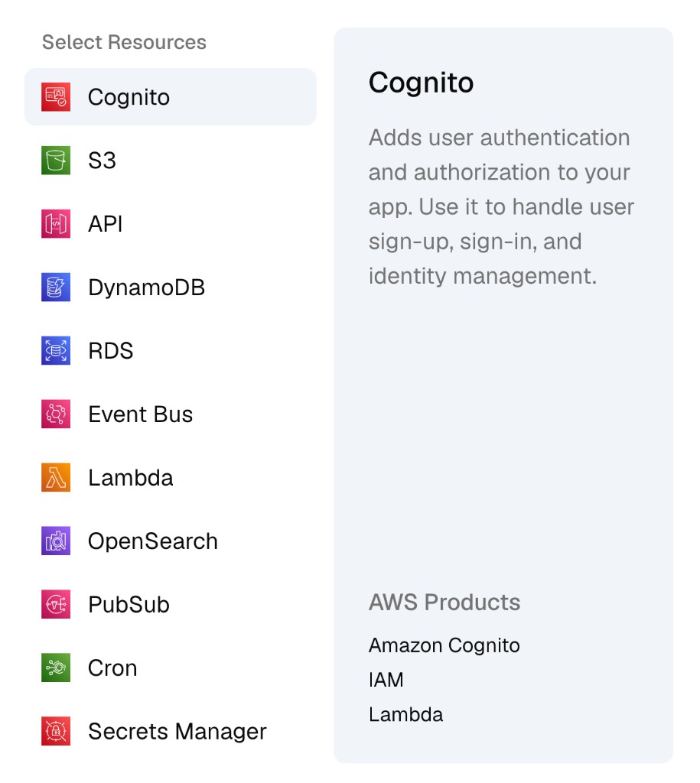Click the green Cron icon
Viewport: 700px width, 783px height.
55,668
